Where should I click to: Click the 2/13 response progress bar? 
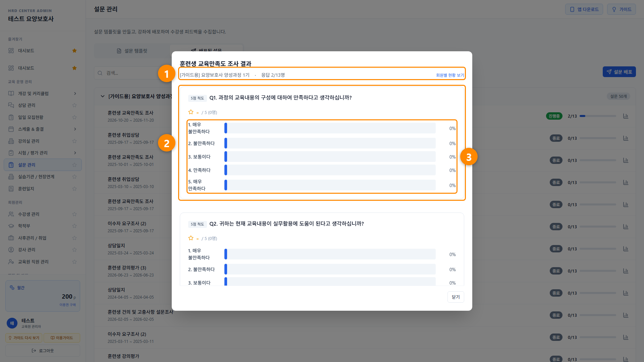coord(598,116)
